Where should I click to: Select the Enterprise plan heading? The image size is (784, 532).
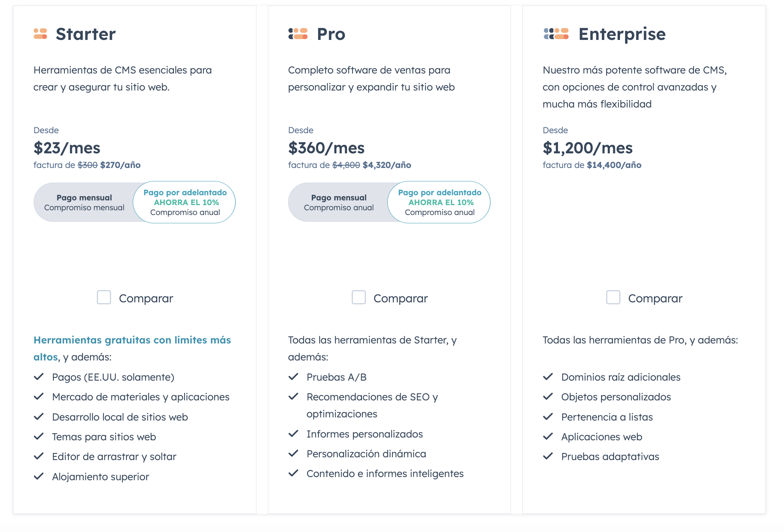pyautogui.click(x=622, y=34)
